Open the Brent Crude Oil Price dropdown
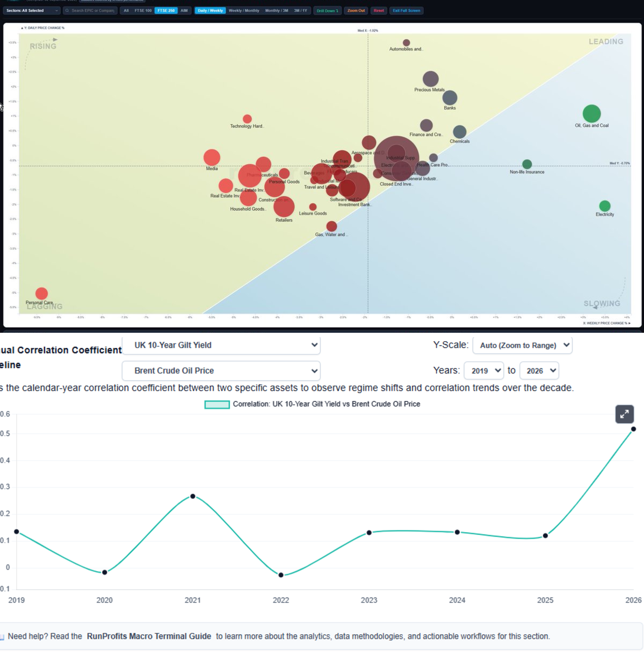This screenshot has height=670, width=644. click(x=221, y=371)
